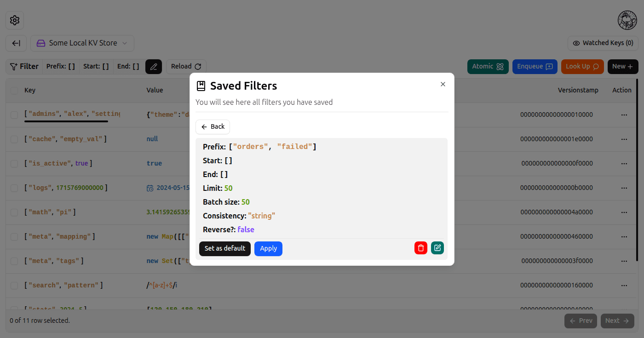Click the black pencil edit-filter icon
Viewport: 644px width, 338px height.
tap(154, 67)
